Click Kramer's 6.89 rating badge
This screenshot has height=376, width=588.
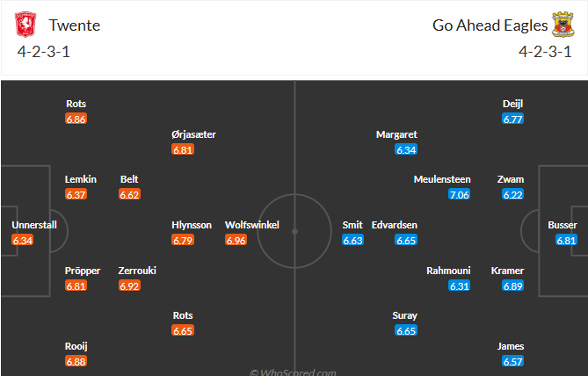(x=513, y=286)
